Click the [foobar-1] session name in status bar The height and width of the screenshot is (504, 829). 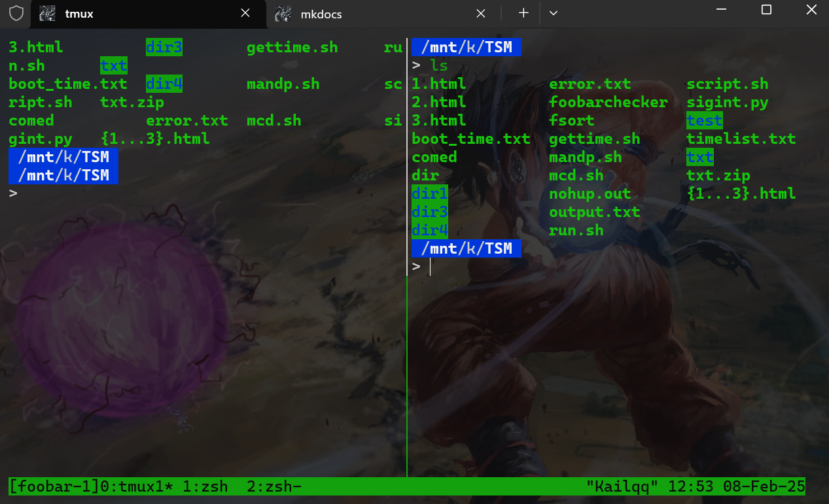(54, 486)
